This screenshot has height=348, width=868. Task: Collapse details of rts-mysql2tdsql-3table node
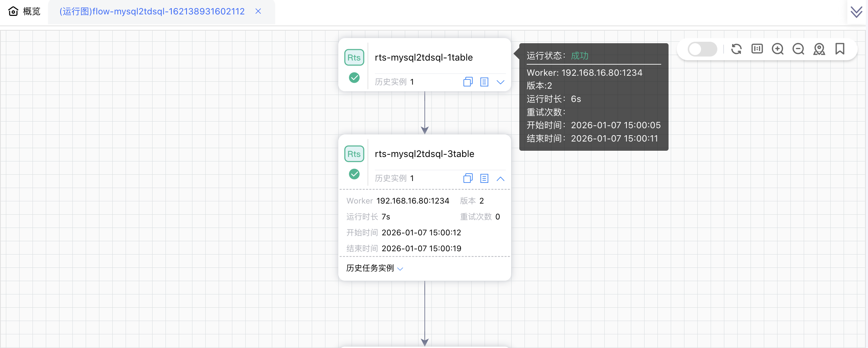[x=500, y=178]
